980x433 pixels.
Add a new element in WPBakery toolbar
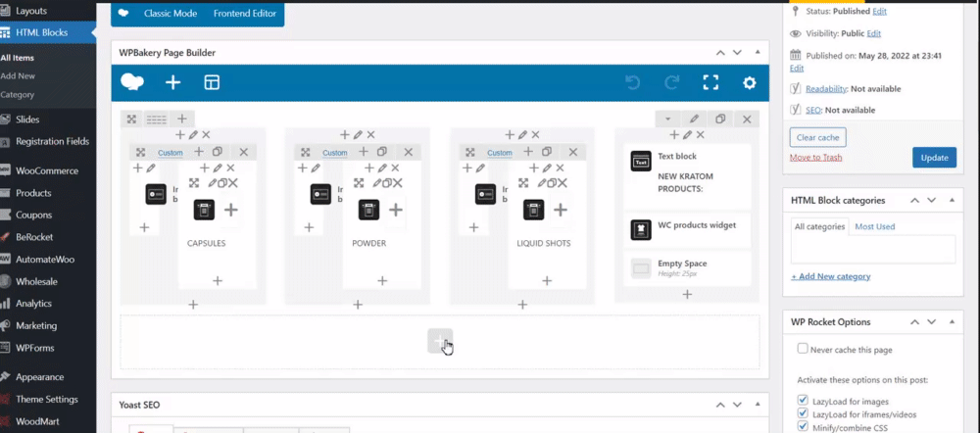[172, 82]
